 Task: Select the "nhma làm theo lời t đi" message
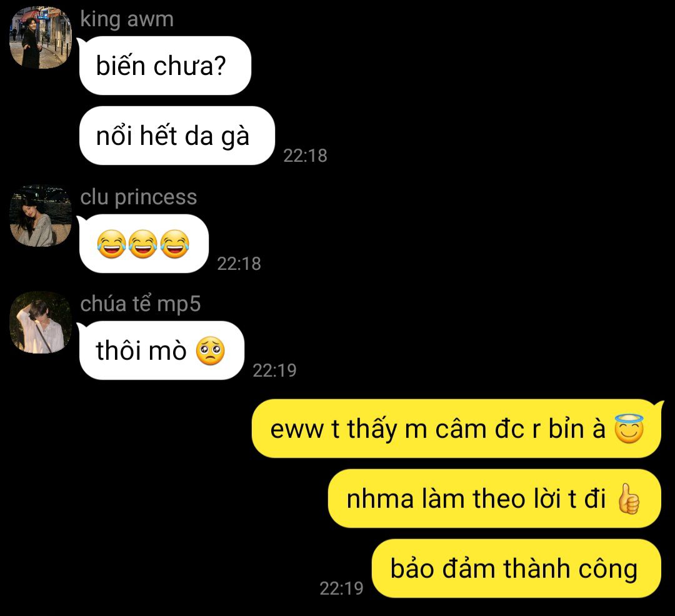coord(494,499)
